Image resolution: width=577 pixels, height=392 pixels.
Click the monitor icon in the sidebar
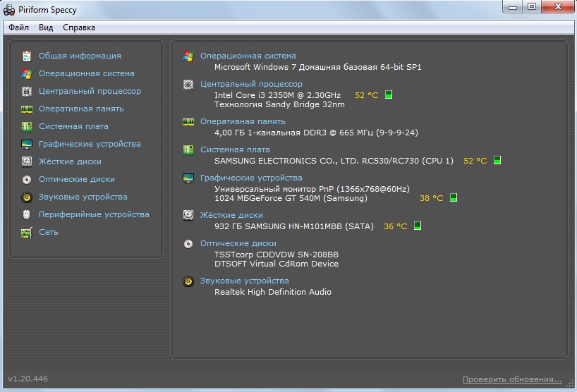pyautogui.click(x=27, y=144)
